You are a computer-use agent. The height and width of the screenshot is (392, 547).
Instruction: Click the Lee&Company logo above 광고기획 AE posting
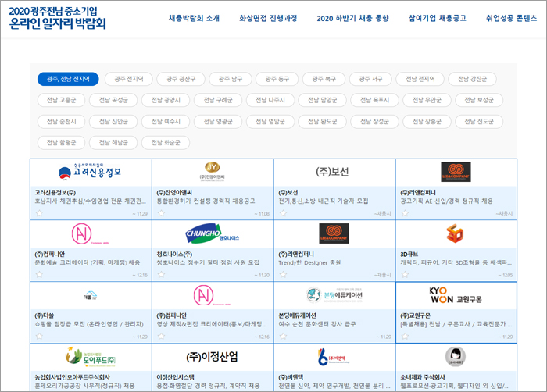pos(456,172)
